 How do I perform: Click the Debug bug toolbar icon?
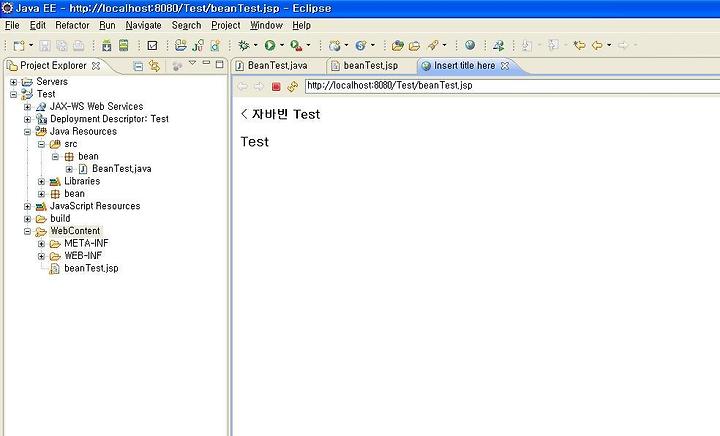[243, 45]
